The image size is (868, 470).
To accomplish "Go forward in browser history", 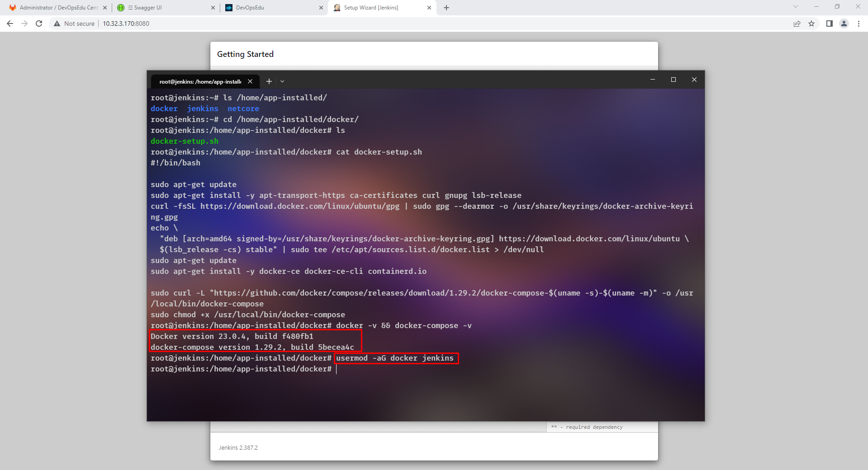I will [24, 23].
